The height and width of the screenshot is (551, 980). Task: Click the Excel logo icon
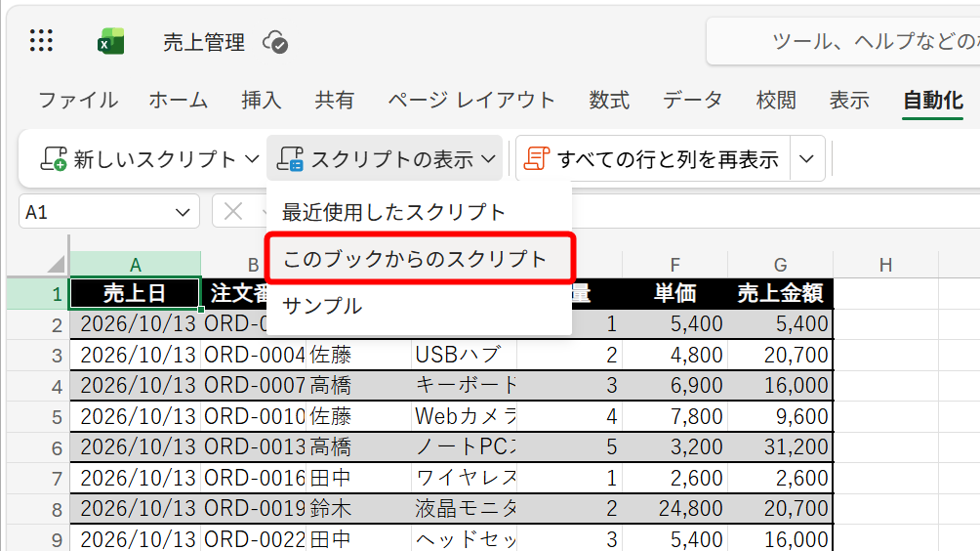click(110, 42)
